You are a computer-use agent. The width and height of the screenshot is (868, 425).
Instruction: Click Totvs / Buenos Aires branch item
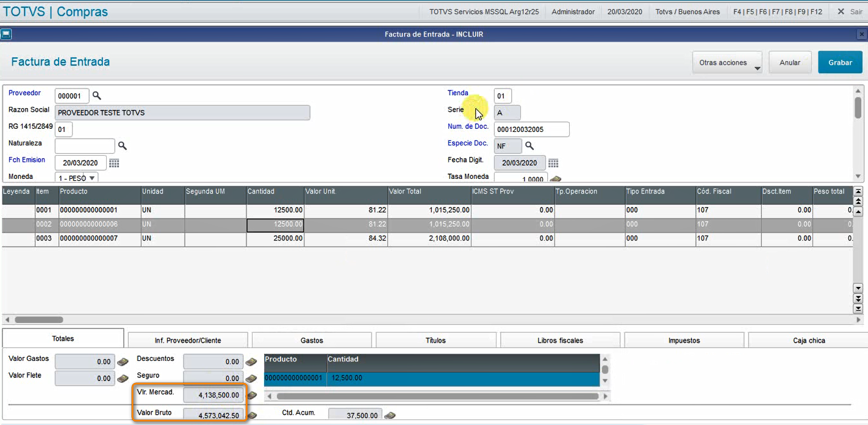pos(687,12)
